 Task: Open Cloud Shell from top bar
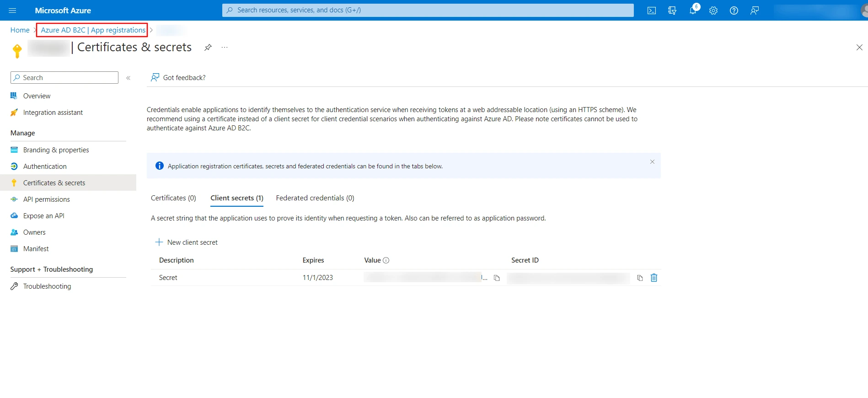[652, 11]
